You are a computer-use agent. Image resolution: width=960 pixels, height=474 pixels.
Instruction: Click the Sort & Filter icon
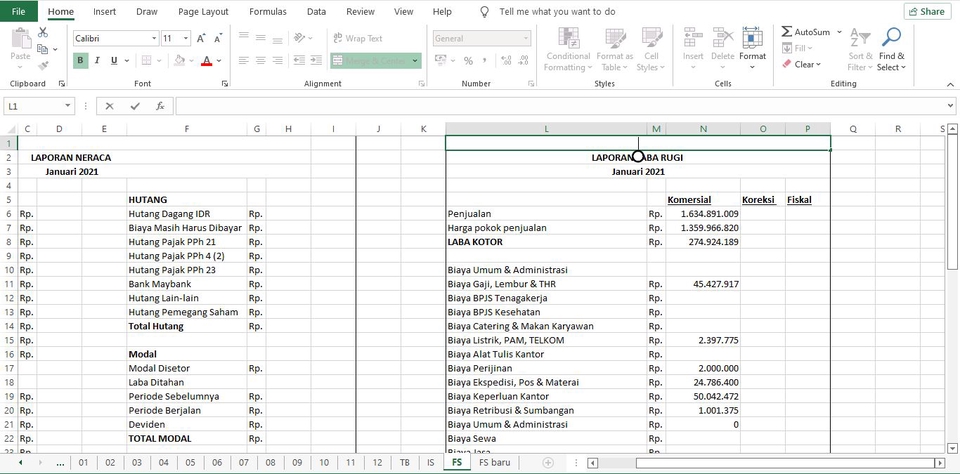(x=860, y=38)
